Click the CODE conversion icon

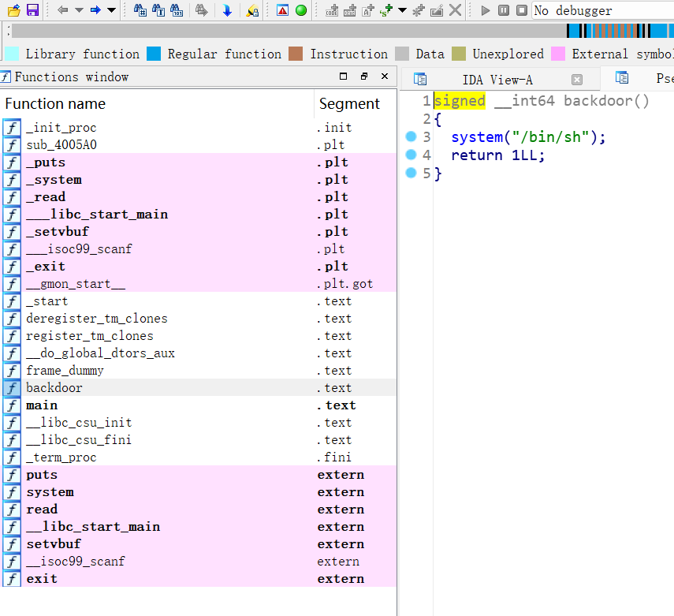331,10
